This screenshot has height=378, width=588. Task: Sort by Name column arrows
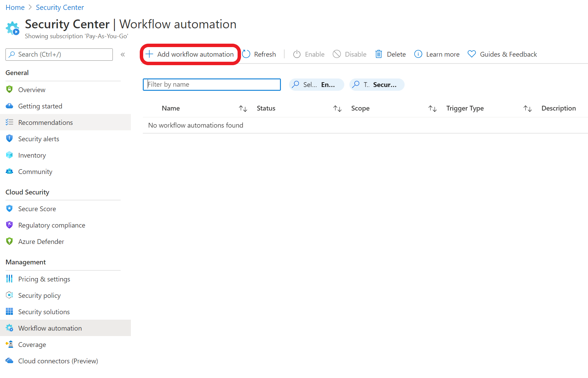243,108
